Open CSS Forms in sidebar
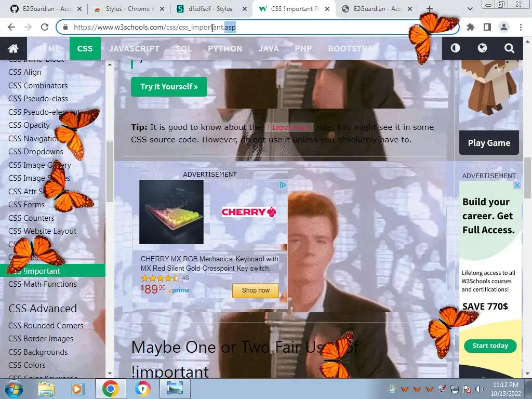 pos(26,205)
